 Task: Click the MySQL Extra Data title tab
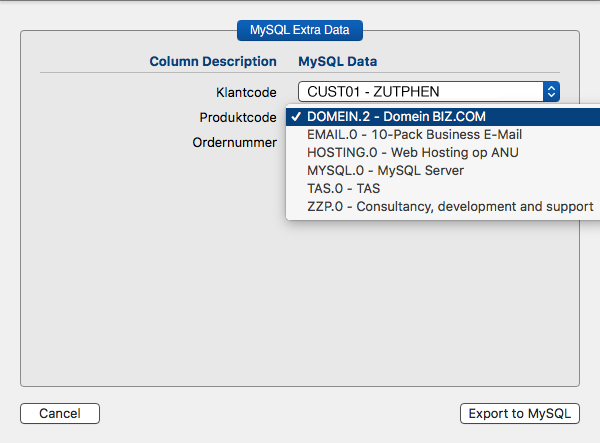pos(300,30)
